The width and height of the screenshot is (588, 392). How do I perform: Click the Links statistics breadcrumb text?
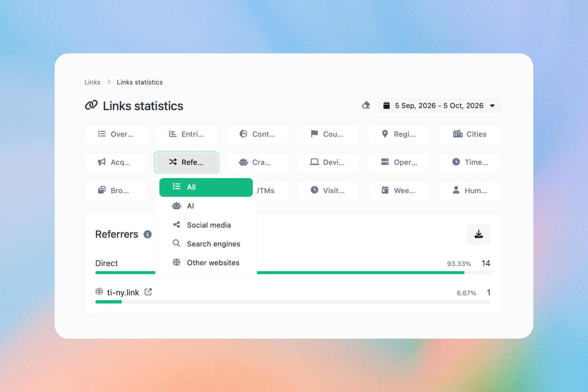coord(140,82)
